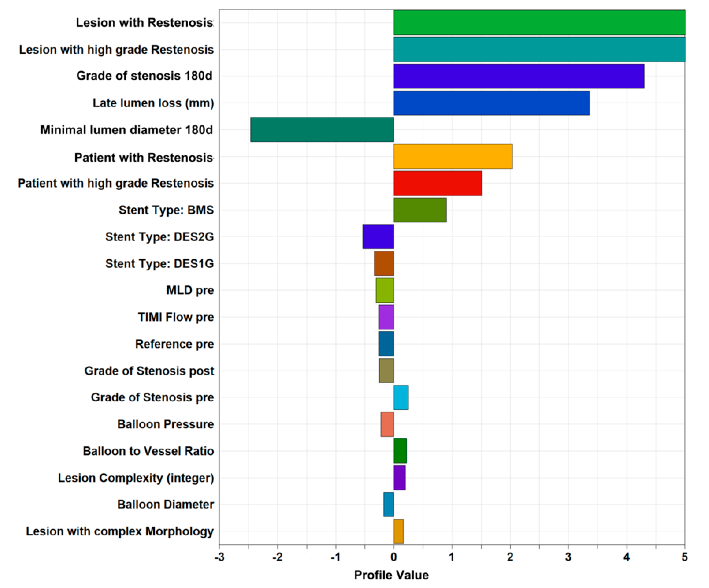
Task: Click the brown Stent Type: DES1G bar
Action: [384, 263]
